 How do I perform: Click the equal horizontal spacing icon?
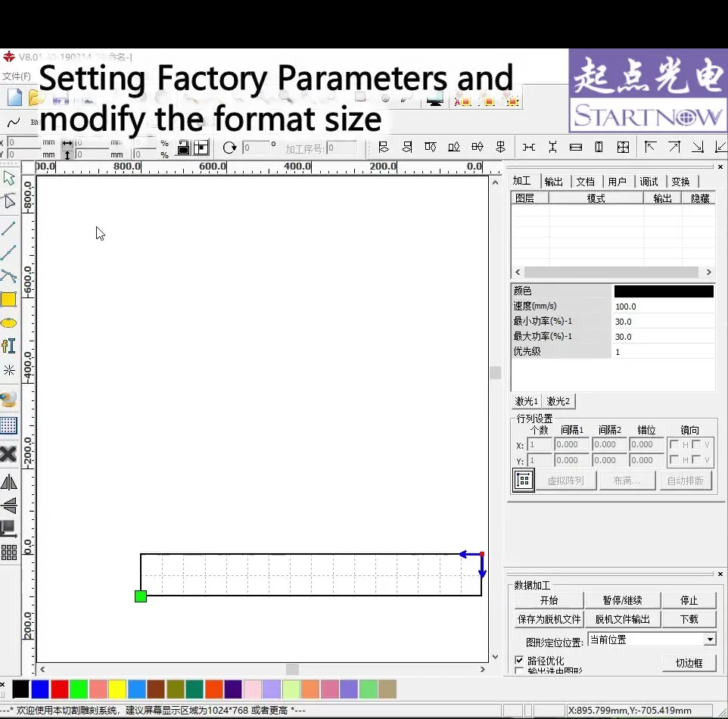(x=529, y=148)
